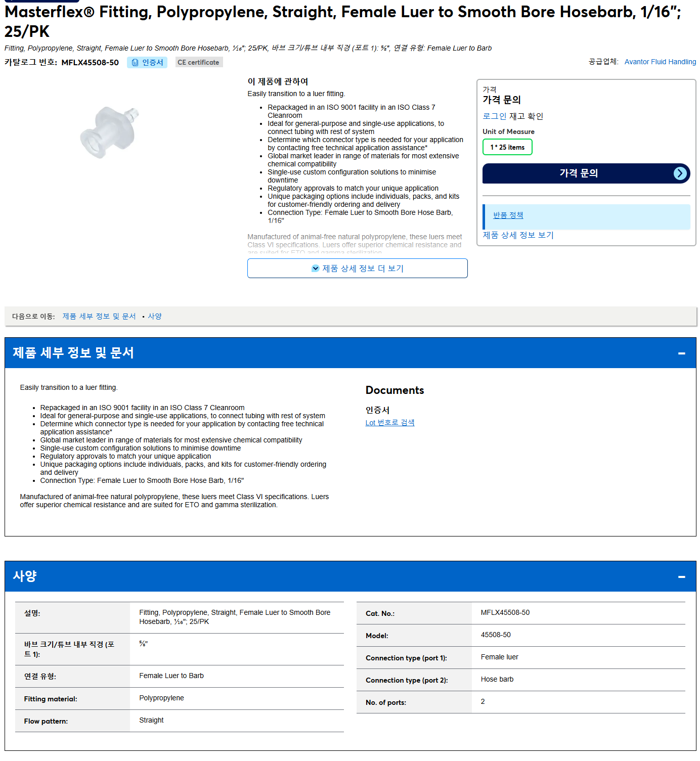
Task: Click the Flow pattern value Straight
Action: pyautogui.click(x=152, y=721)
